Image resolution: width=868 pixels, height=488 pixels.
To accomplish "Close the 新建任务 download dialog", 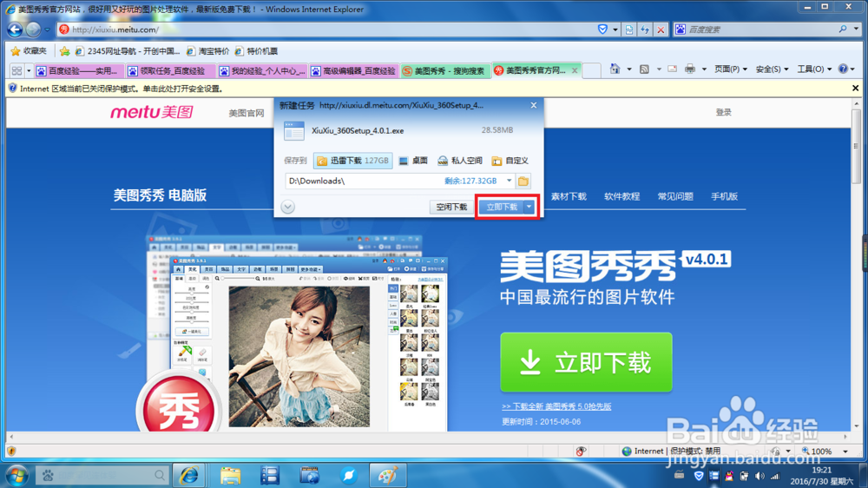I will coord(534,105).
